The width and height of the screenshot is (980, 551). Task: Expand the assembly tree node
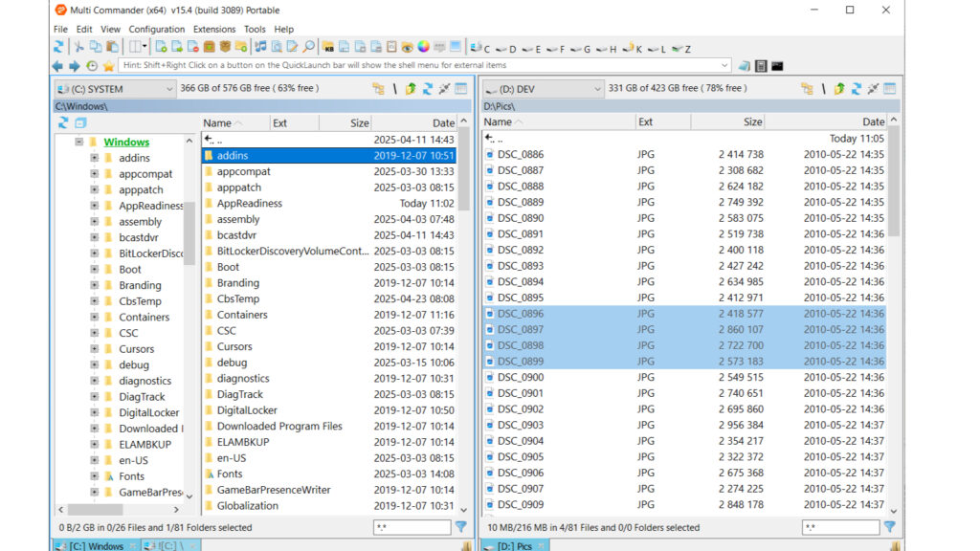click(x=95, y=221)
